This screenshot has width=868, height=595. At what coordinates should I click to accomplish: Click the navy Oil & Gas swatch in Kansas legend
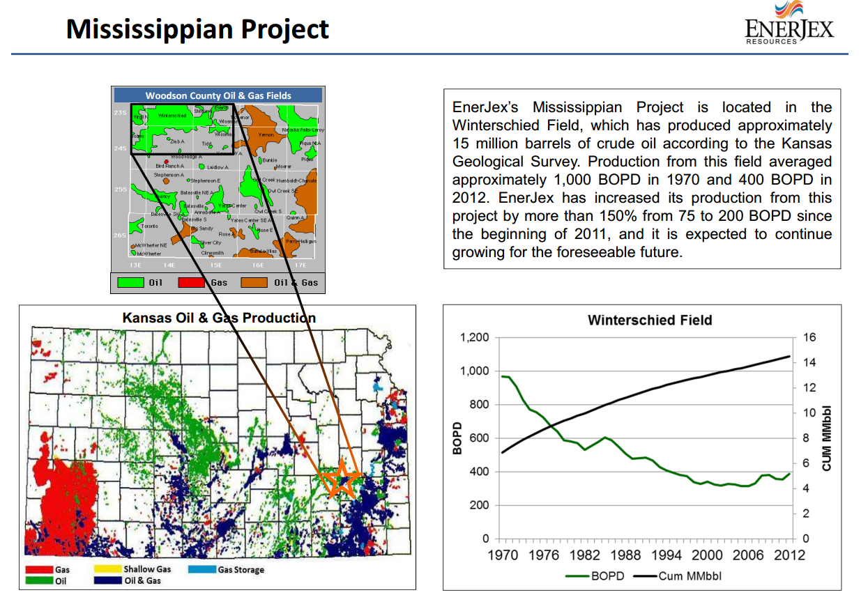(x=107, y=580)
